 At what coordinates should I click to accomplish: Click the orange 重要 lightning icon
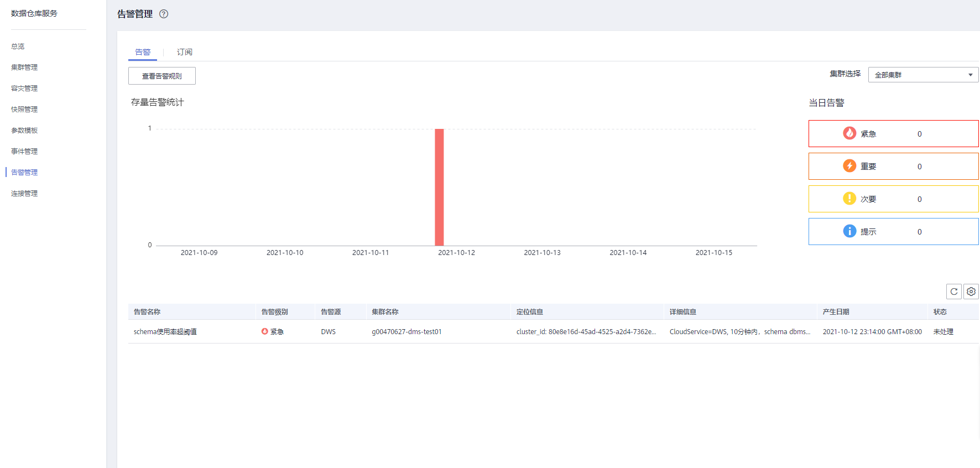pyautogui.click(x=849, y=166)
